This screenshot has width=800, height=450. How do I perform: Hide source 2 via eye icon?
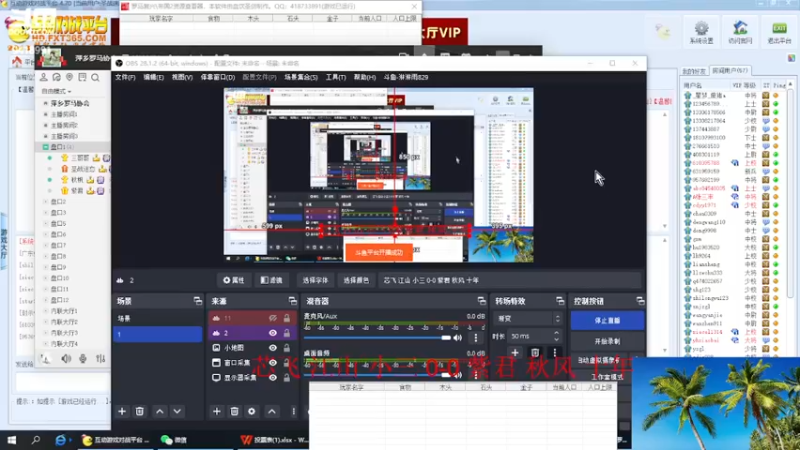(273, 333)
